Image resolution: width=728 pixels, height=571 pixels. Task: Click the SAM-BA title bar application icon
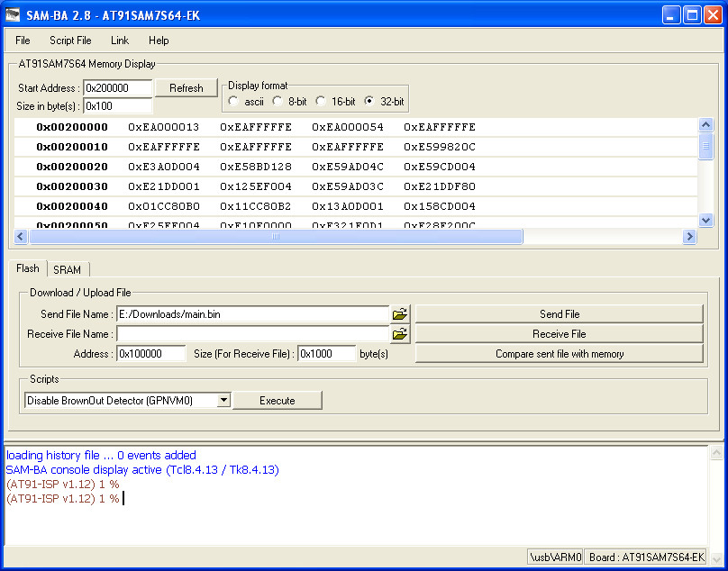[13, 14]
